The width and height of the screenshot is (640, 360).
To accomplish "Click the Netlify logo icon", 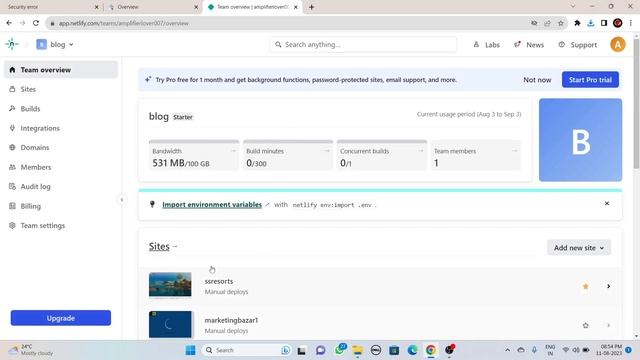I will 12,44.
